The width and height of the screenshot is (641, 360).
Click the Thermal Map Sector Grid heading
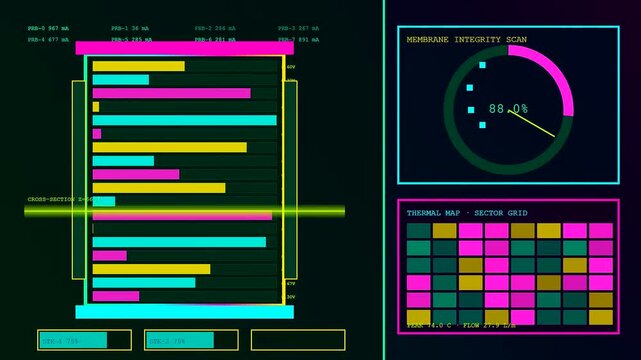[467, 213]
